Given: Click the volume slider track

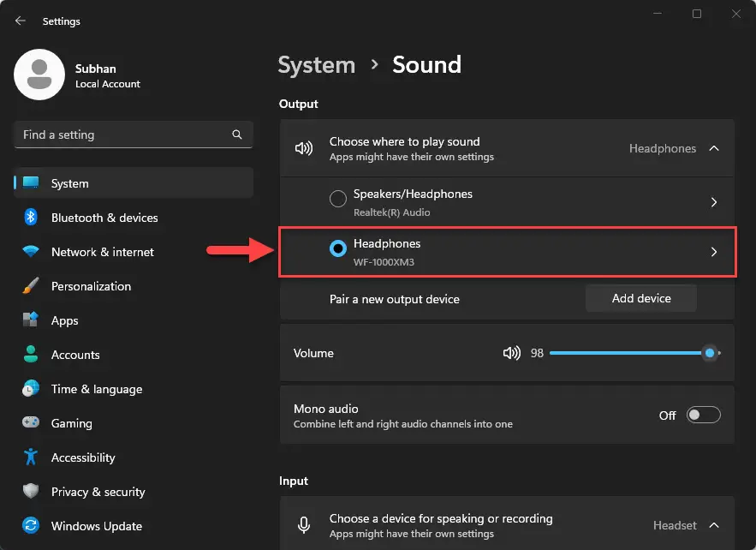Looking at the screenshot, I should (x=634, y=353).
